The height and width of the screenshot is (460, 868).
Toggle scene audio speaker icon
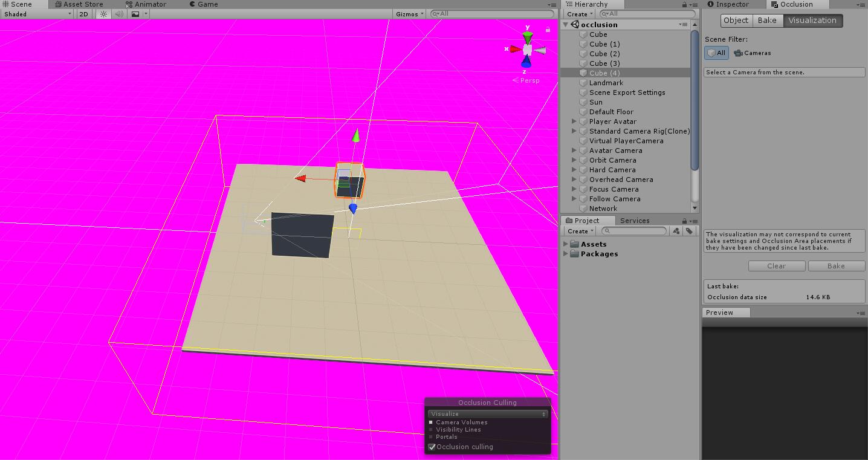pyautogui.click(x=119, y=14)
